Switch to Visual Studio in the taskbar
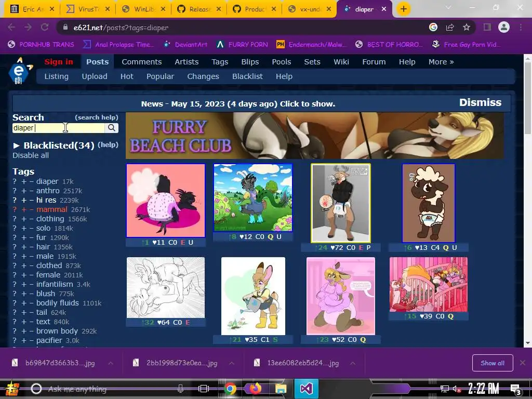The image size is (532, 399). coord(306,389)
